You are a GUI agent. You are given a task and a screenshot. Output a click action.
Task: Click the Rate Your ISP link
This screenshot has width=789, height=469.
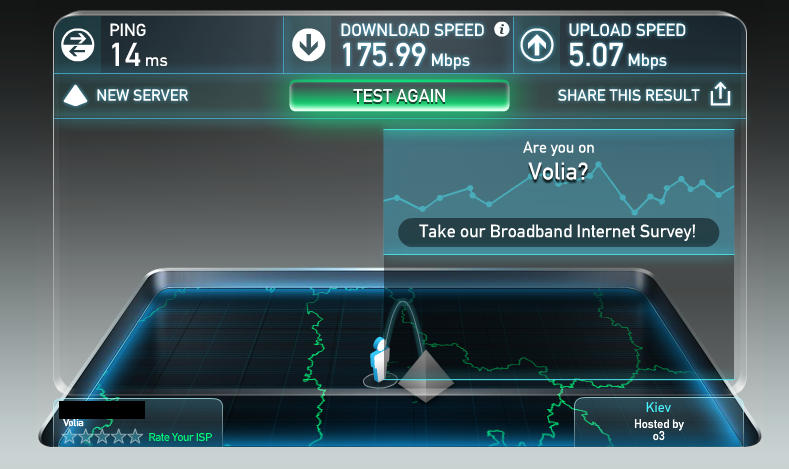[x=180, y=437]
